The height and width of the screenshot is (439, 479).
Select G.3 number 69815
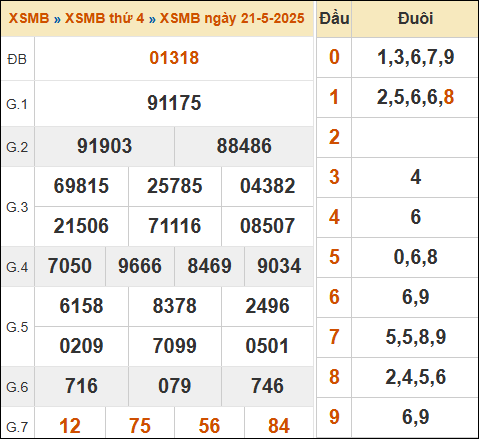(x=81, y=186)
